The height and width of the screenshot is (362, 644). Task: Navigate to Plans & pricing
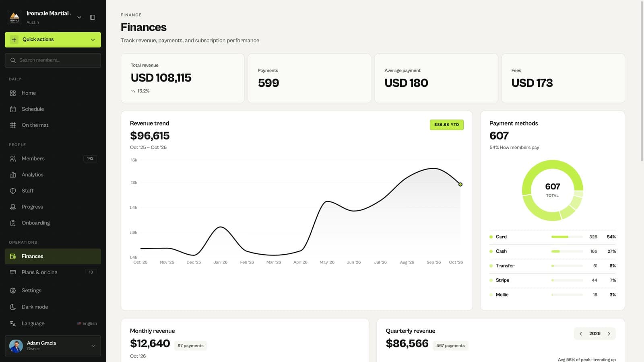(x=53, y=271)
